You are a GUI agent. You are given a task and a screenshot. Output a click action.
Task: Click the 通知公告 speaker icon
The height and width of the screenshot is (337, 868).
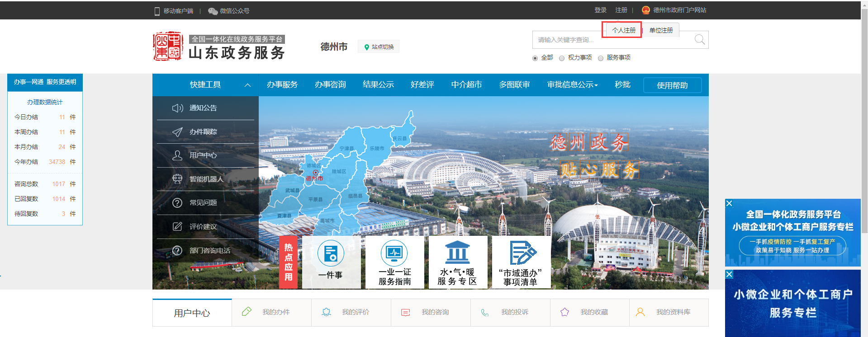pyautogui.click(x=177, y=108)
